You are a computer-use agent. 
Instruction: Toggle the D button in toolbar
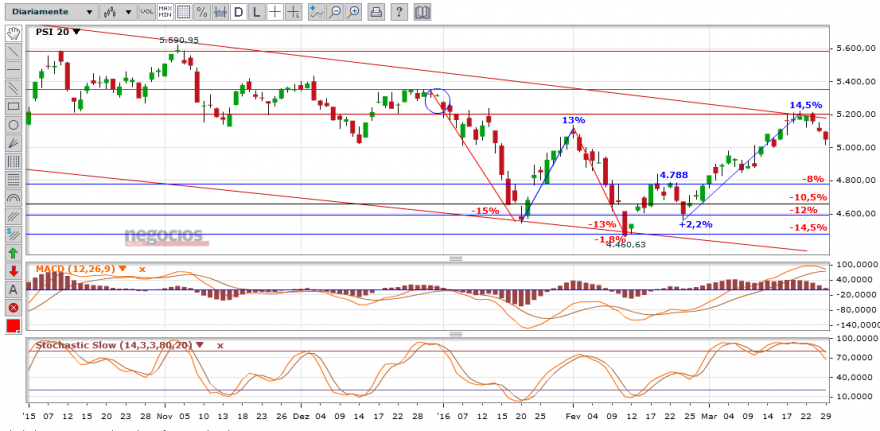coord(239,11)
